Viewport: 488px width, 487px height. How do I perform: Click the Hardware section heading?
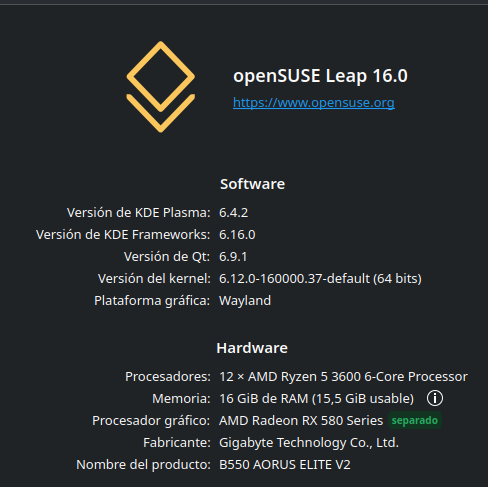click(x=252, y=348)
